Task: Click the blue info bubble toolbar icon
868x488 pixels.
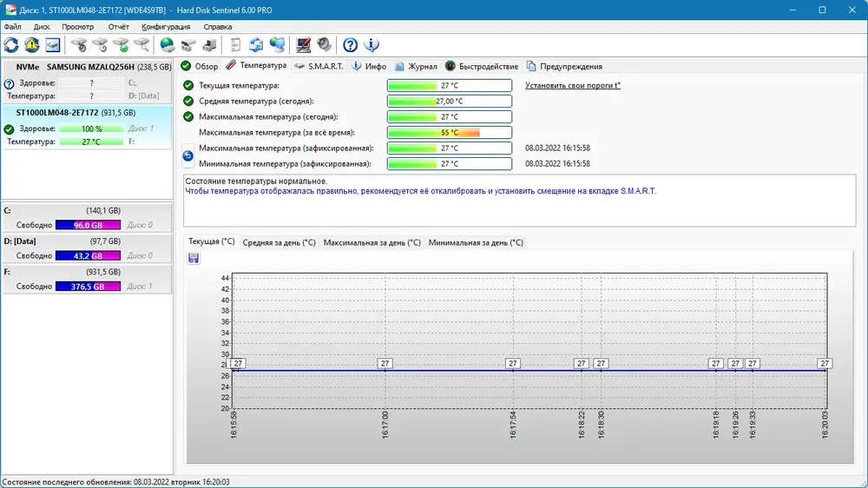Action: pos(372,45)
